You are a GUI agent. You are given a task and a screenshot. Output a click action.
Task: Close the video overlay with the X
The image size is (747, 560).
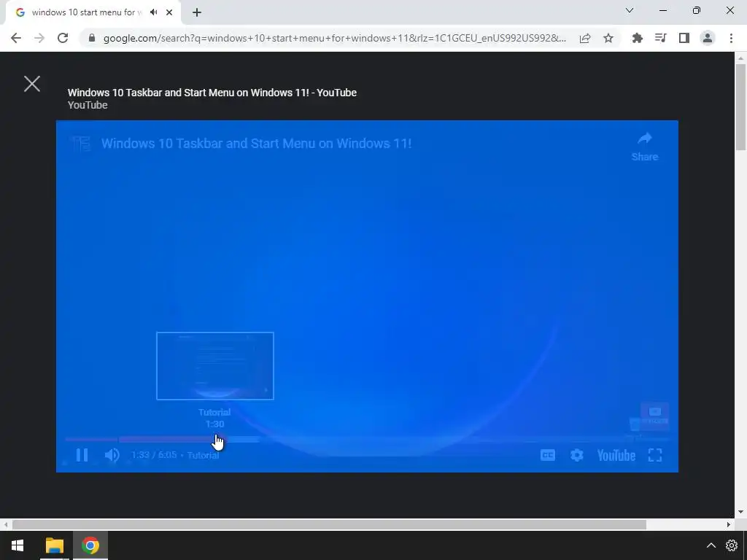click(32, 84)
